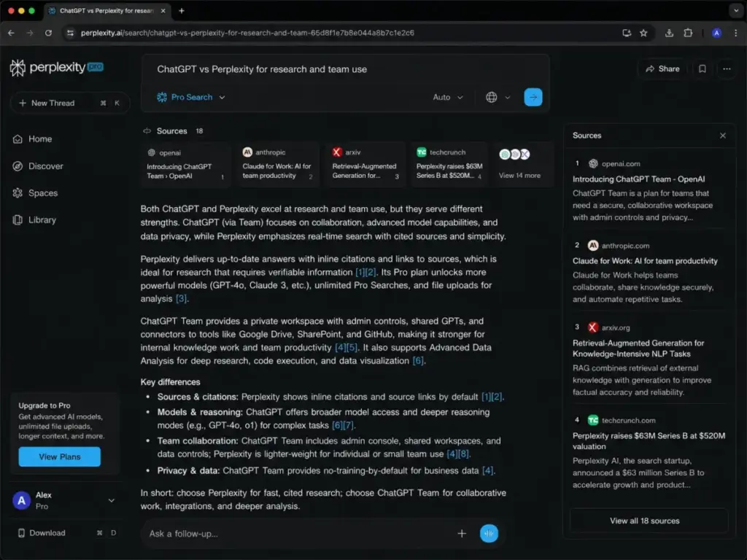Click the favicon cluster above View 14 more
Image resolution: width=747 pixels, height=560 pixels.
coord(514,155)
